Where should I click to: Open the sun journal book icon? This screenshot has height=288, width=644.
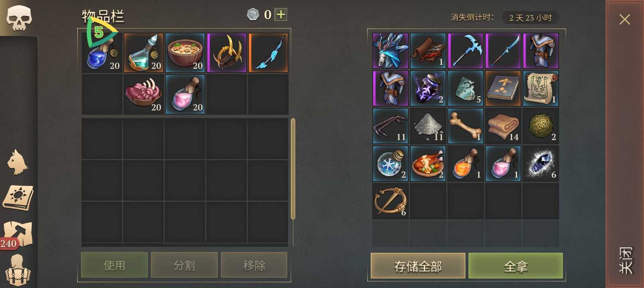coord(18,198)
